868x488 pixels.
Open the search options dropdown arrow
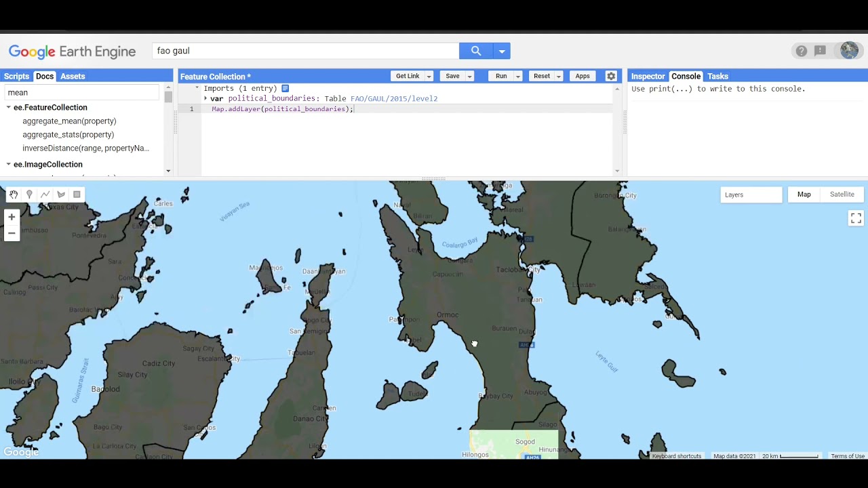(502, 51)
